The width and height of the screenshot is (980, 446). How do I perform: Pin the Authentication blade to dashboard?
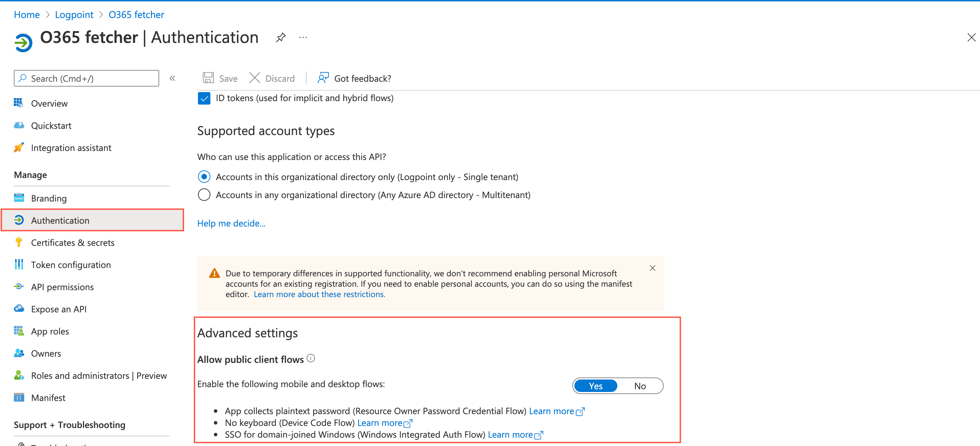[280, 37]
